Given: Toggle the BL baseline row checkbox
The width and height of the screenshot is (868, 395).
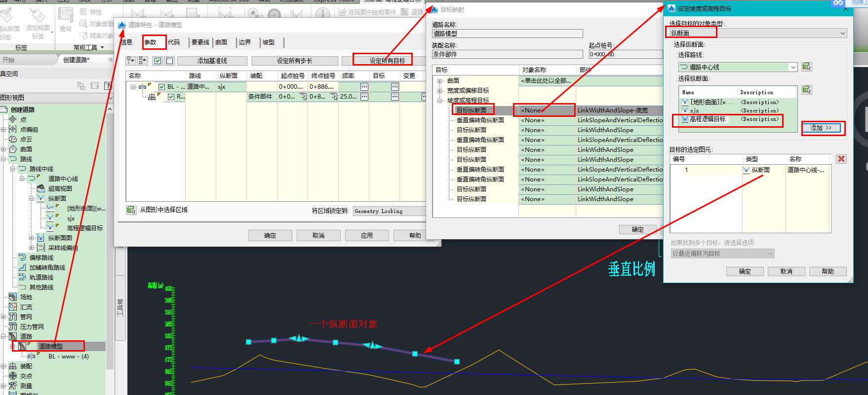Looking at the screenshot, I should coord(161,87).
